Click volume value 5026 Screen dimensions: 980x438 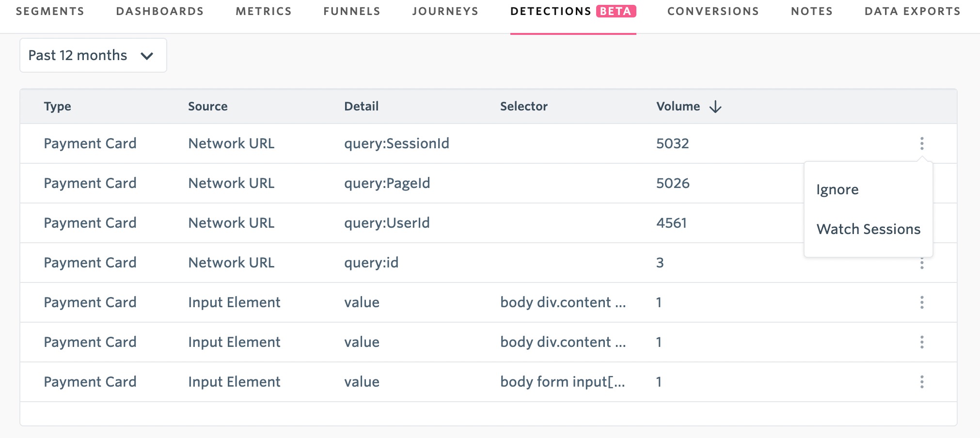click(673, 183)
